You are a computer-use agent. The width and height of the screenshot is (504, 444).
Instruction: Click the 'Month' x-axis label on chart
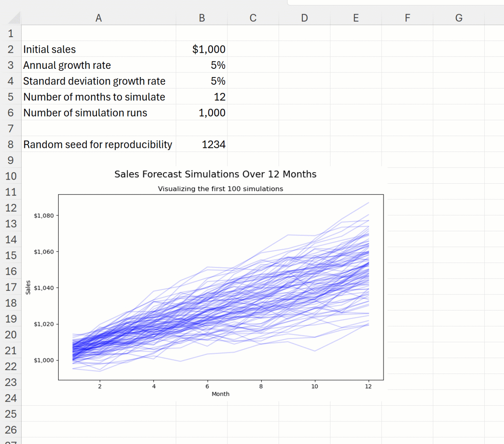pyautogui.click(x=220, y=394)
